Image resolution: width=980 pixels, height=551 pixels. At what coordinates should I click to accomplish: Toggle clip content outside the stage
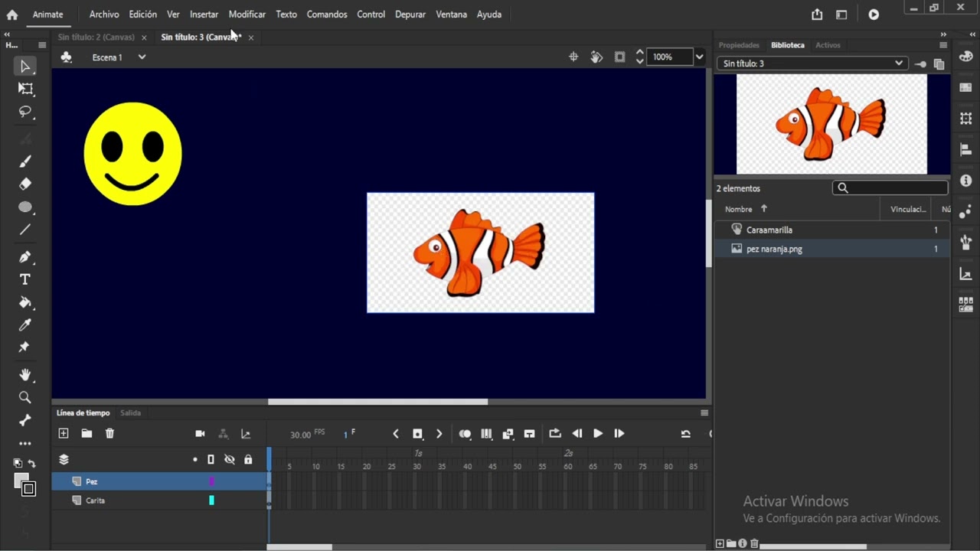pos(619,57)
